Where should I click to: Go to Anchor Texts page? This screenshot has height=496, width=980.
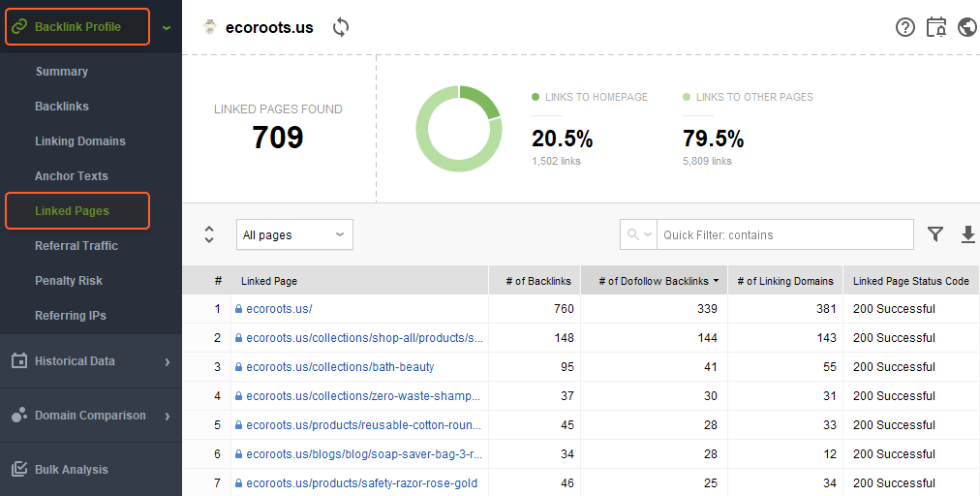[72, 176]
